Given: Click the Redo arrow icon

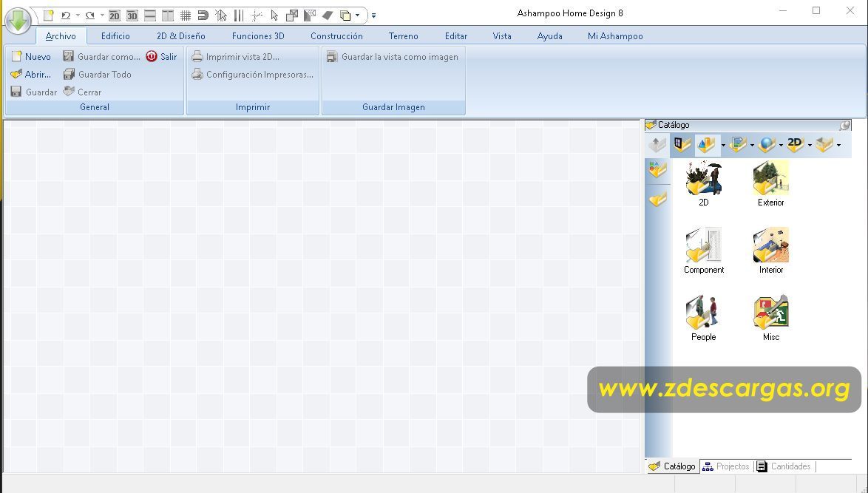Looking at the screenshot, I should coord(89,16).
